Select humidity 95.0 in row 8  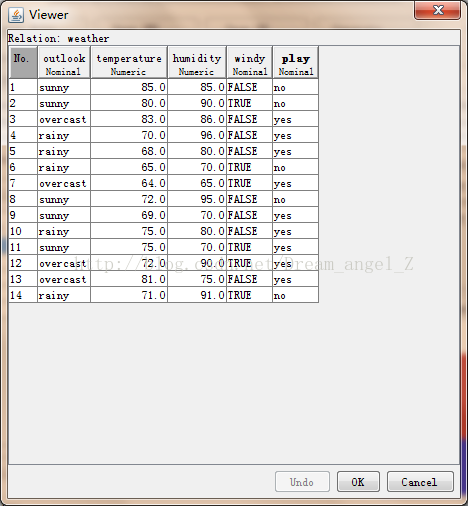tap(197, 199)
